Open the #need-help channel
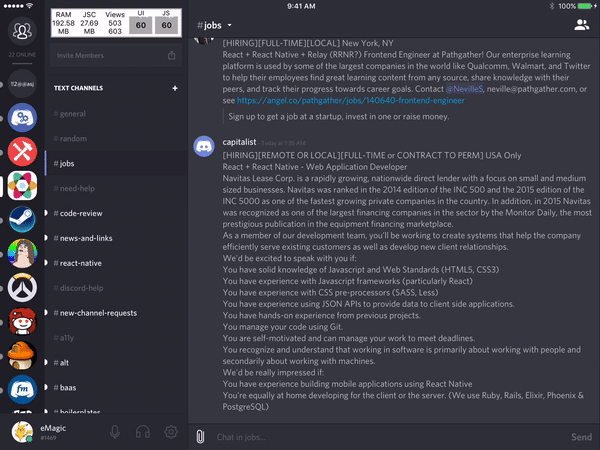The image size is (600, 450). click(x=116, y=188)
